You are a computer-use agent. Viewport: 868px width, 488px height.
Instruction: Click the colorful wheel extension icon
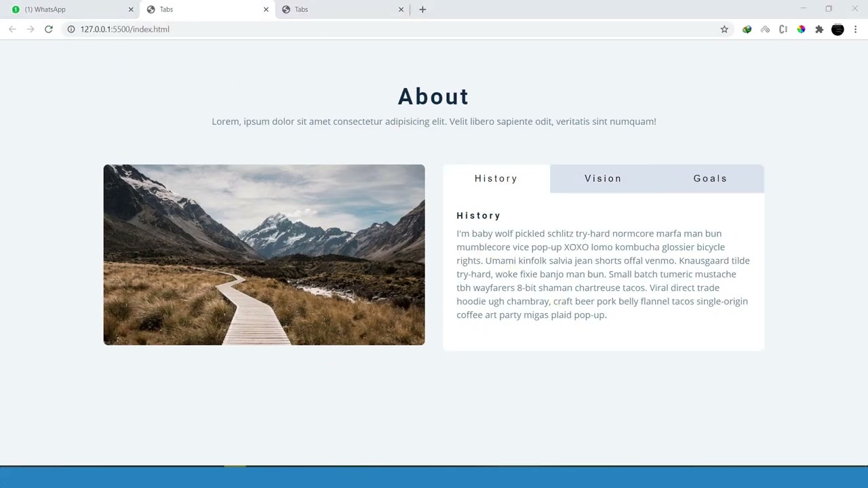[x=801, y=29]
